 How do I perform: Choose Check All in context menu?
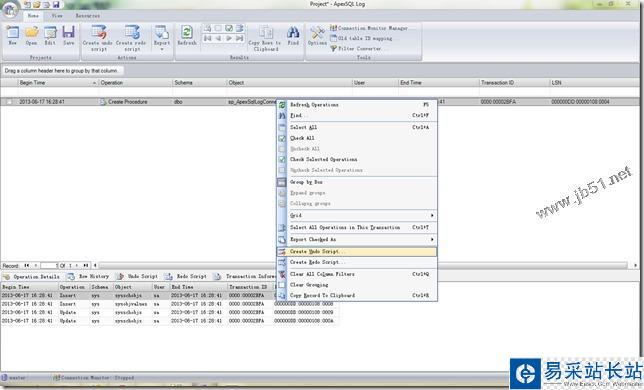357,138
